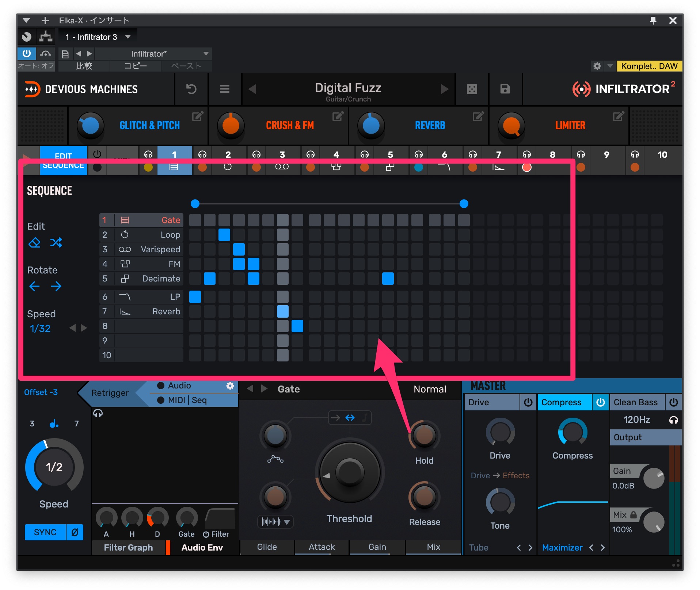Switch to the Audio Env tab

tap(202, 547)
